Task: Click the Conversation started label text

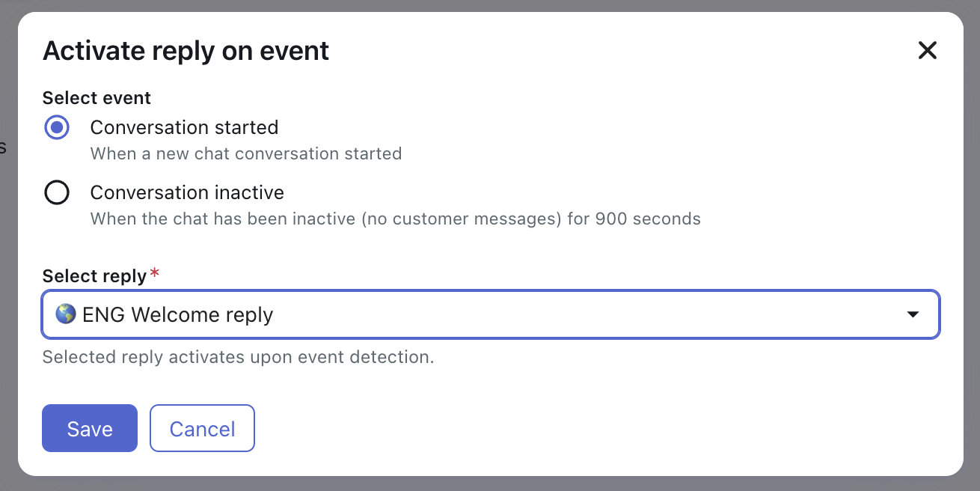Action: pyautogui.click(x=184, y=127)
